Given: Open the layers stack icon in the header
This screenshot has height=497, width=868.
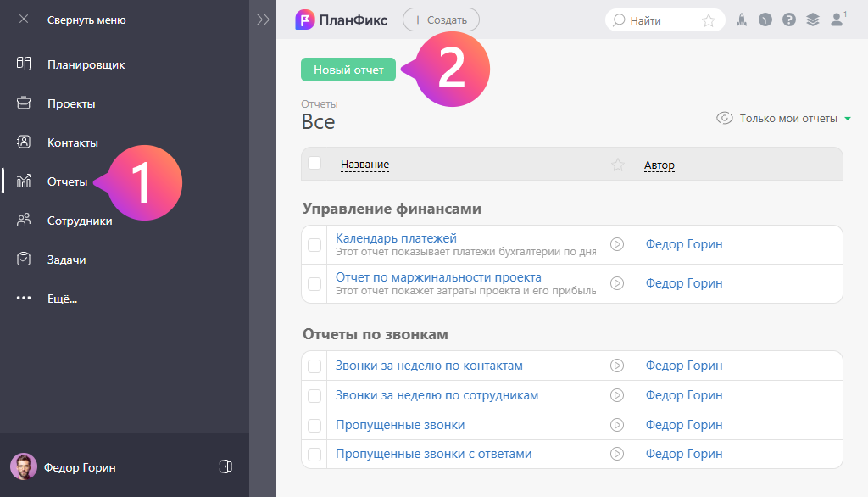Looking at the screenshot, I should (813, 19).
